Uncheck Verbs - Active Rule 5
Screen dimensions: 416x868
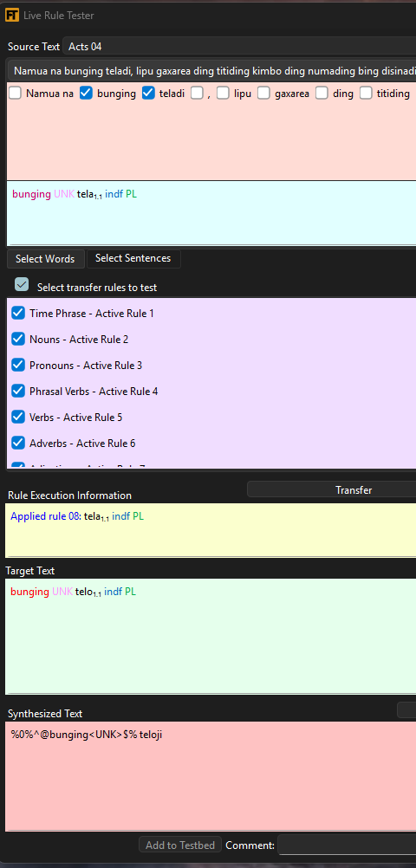pos(18,418)
